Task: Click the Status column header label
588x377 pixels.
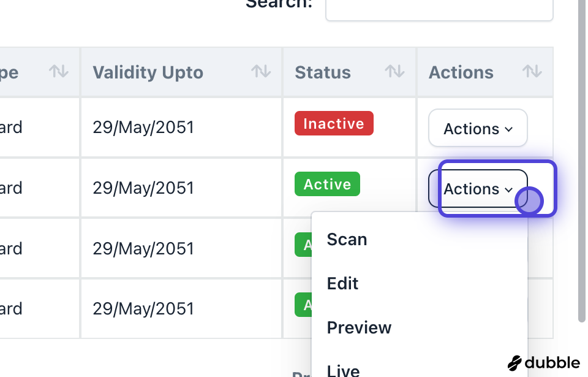Action: tap(323, 72)
